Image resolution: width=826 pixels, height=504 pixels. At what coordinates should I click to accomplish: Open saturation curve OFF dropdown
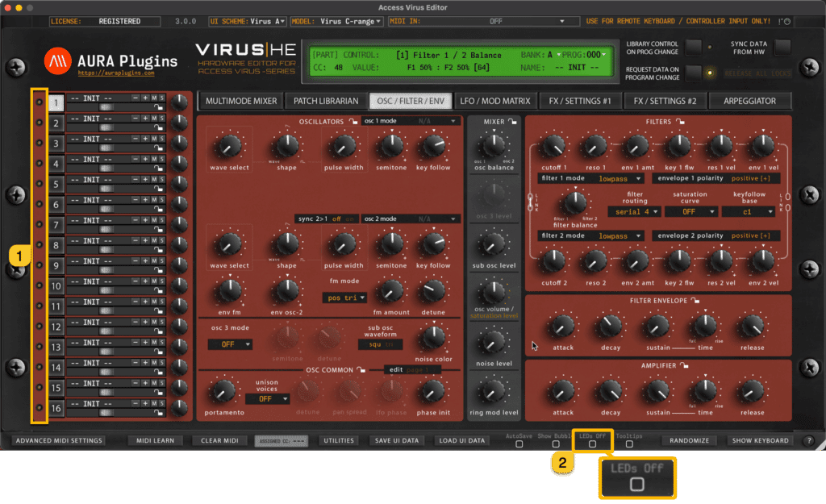(690, 212)
